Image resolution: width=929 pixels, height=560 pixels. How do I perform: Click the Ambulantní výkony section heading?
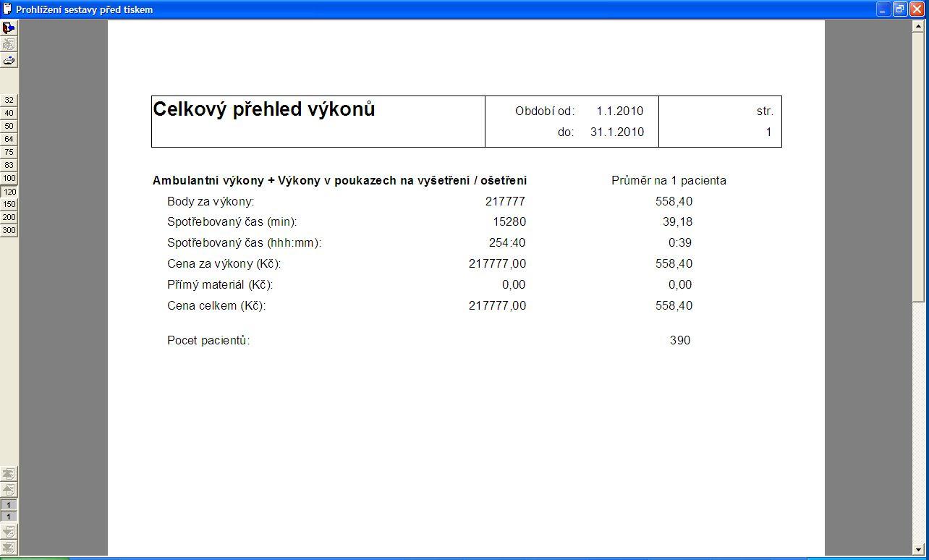pyautogui.click(x=339, y=180)
